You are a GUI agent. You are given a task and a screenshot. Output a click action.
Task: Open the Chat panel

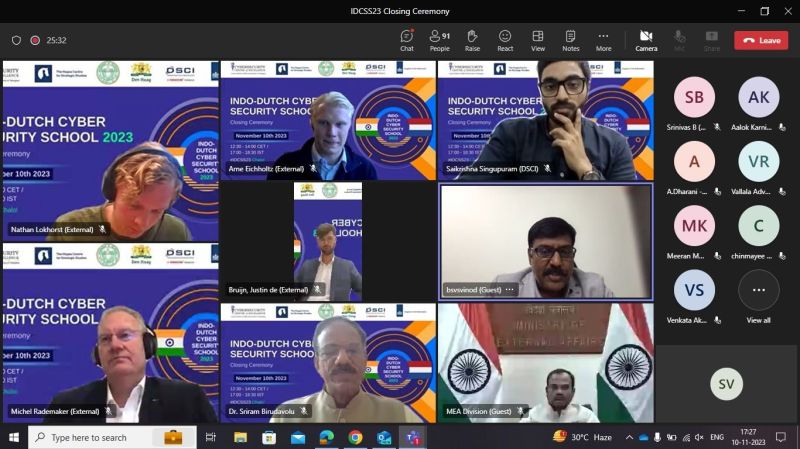[x=407, y=40]
